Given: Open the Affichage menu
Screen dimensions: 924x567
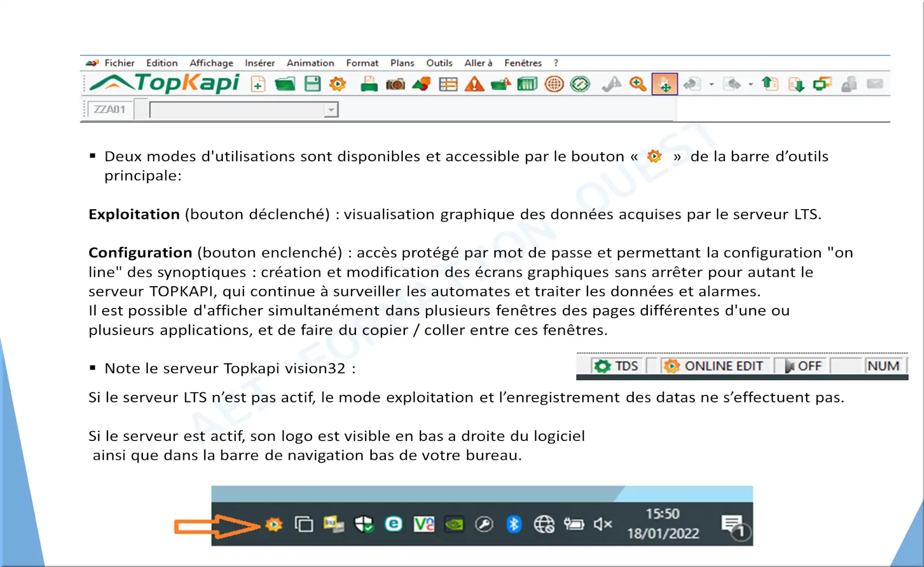Looking at the screenshot, I should [x=211, y=63].
